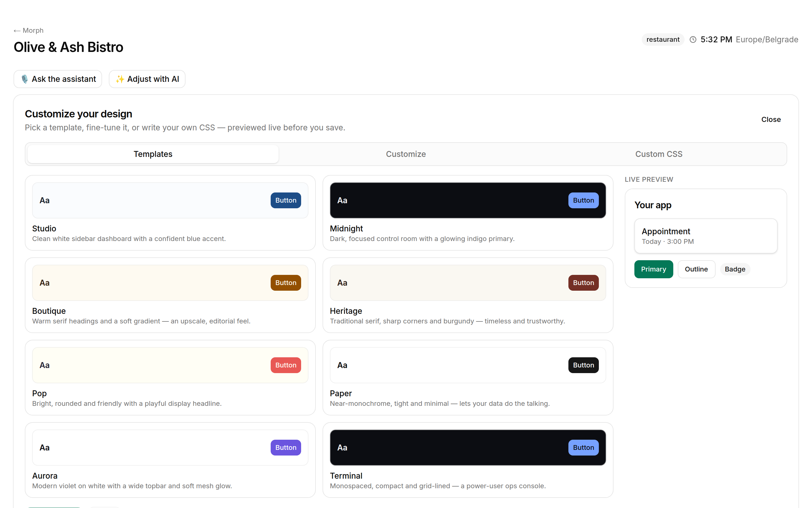812x508 pixels.
Task: Switch to the Templates tab
Action: [153, 154]
